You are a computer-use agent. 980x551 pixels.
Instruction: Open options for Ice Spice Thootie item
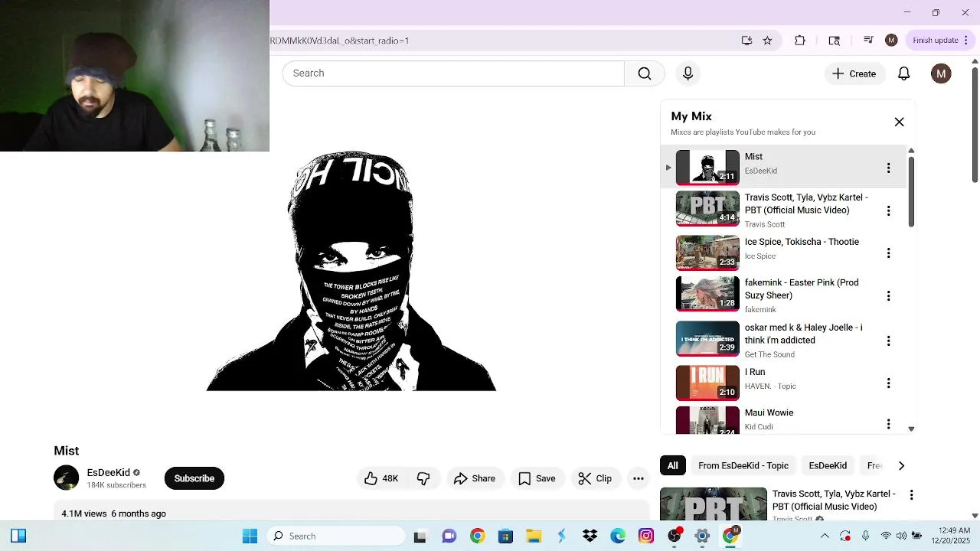coord(888,253)
